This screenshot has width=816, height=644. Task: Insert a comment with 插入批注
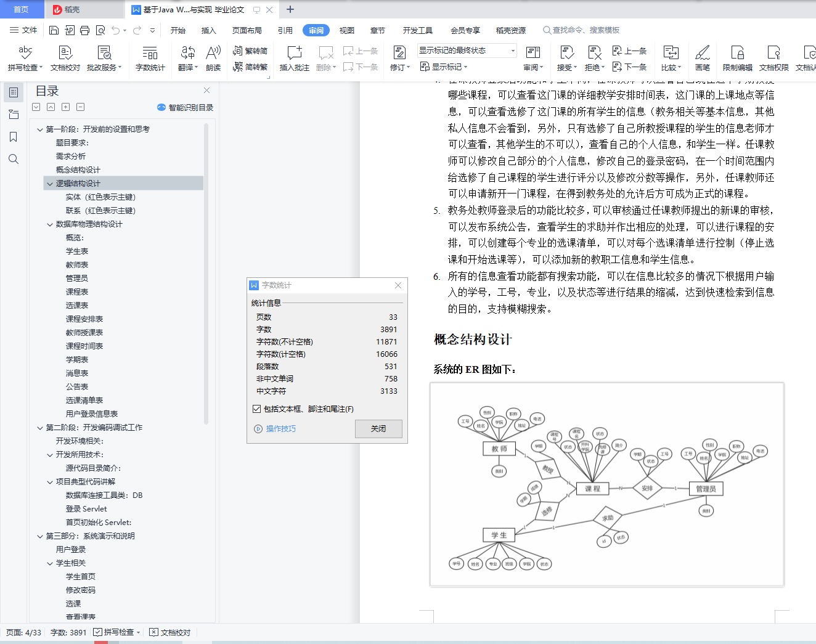tap(295, 59)
